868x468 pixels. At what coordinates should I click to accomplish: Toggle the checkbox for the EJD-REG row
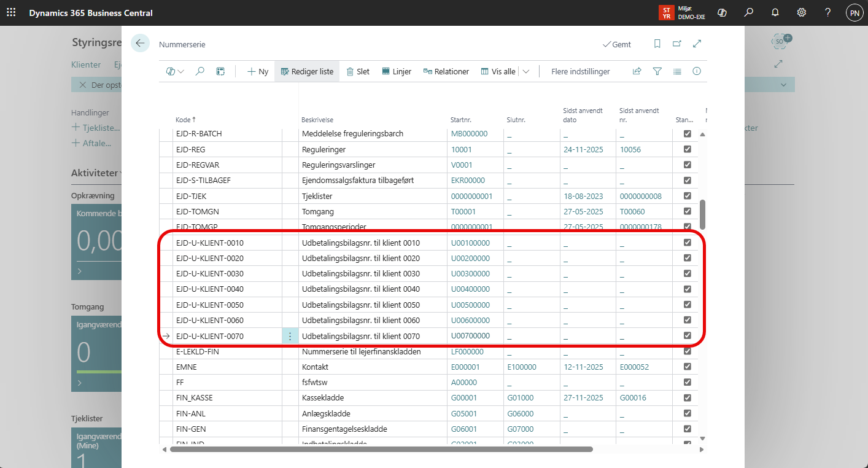(x=687, y=149)
